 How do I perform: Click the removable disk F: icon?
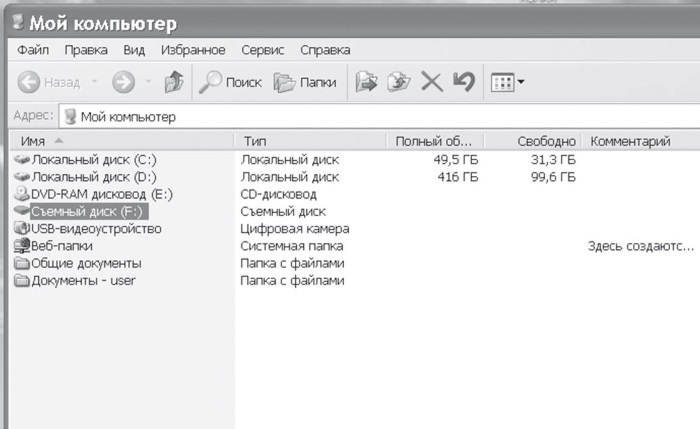[x=21, y=210]
